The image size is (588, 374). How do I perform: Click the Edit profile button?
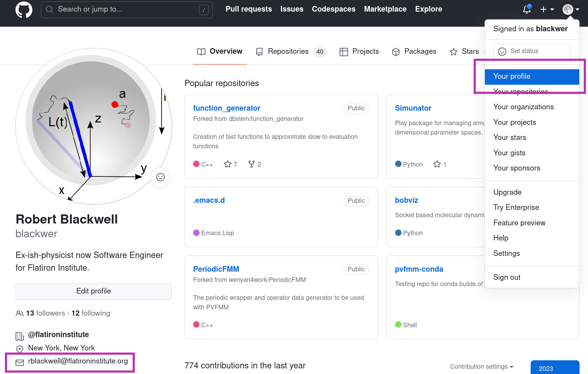(x=94, y=291)
